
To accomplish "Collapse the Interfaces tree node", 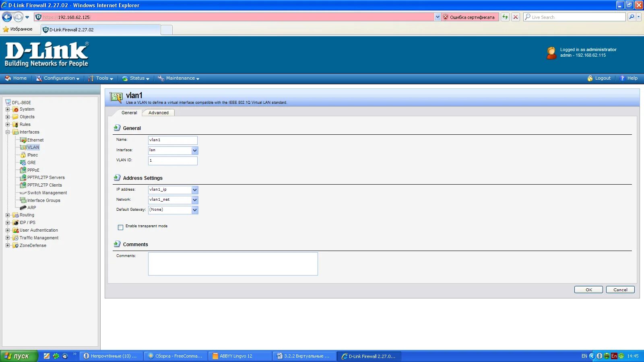I will coord(7,132).
